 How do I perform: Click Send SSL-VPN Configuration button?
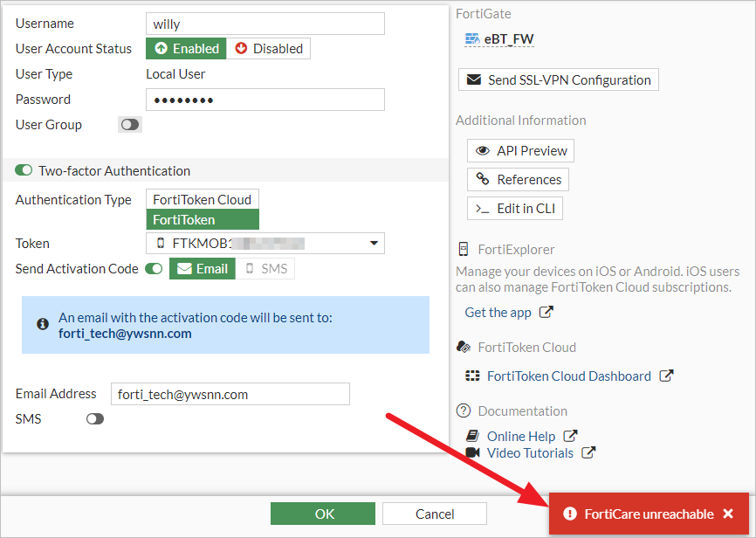pyautogui.click(x=559, y=79)
